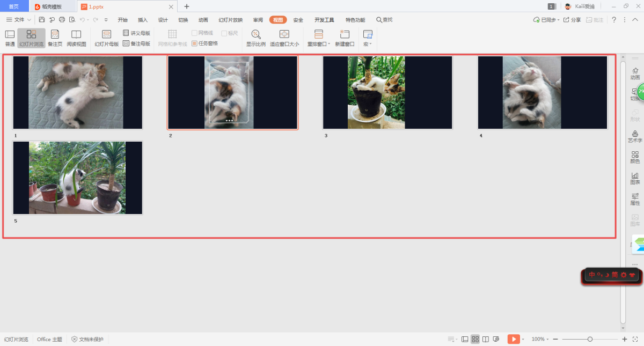Image resolution: width=644 pixels, height=346 pixels.
Task: Select slide 3 thumbnail with cat in pot
Action: click(387, 93)
